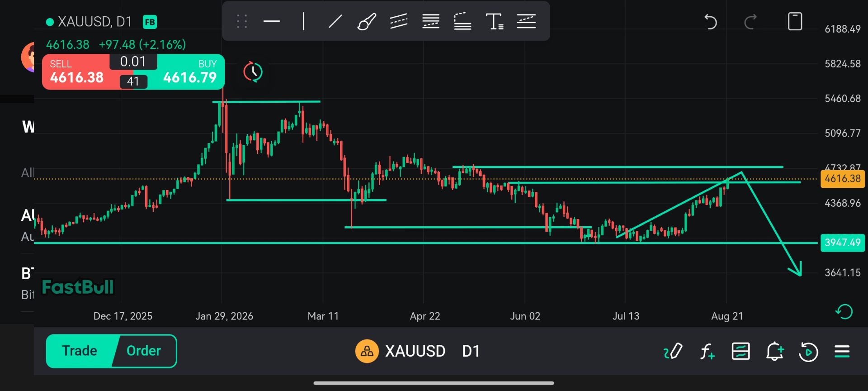The width and height of the screenshot is (868, 391).
Task: Switch to the Order tab
Action: point(144,351)
